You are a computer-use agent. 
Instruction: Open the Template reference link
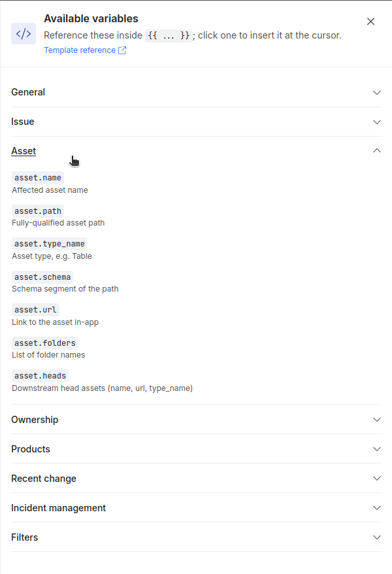pos(80,50)
